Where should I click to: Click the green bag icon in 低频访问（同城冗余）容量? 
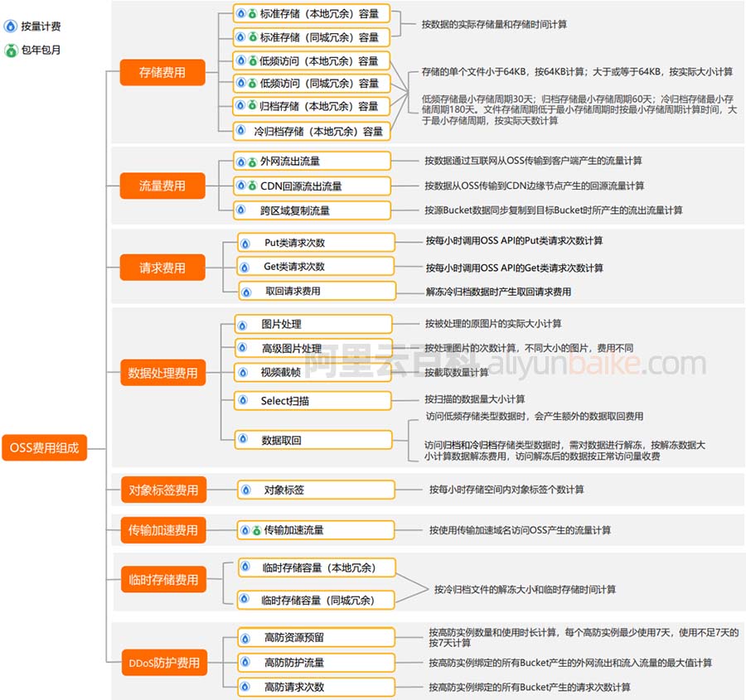[253, 83]
